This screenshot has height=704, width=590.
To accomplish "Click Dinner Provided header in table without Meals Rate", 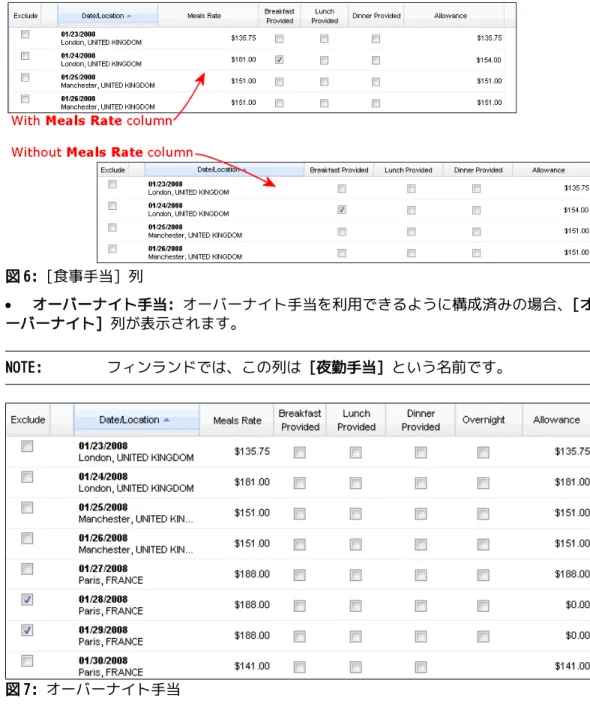I will tap(478, 170).
